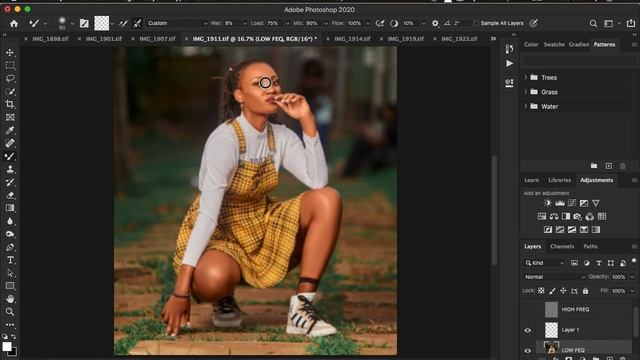Open the Search icon in options bar
The image size is (640, 360).
[593, 24]
